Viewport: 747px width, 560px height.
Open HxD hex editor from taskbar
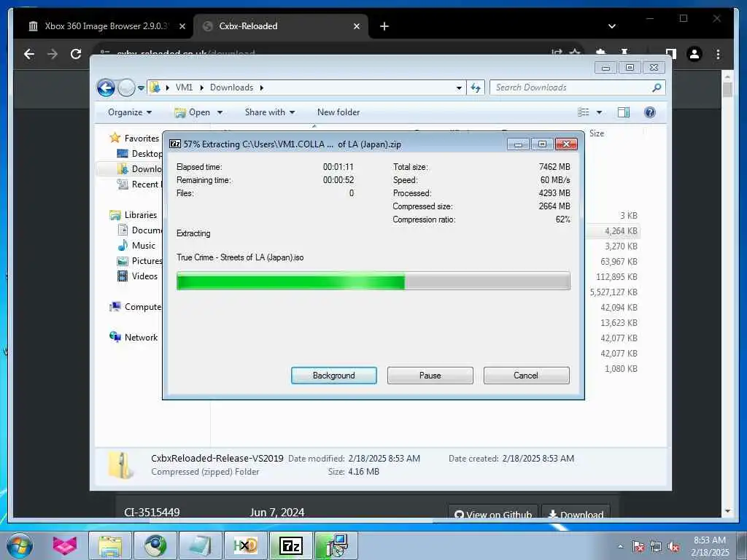246,545
